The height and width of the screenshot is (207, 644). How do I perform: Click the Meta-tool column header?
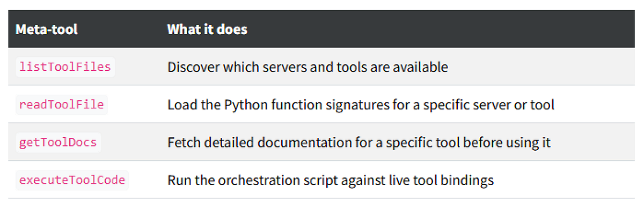pyautogui.click(x=46, y=29)
